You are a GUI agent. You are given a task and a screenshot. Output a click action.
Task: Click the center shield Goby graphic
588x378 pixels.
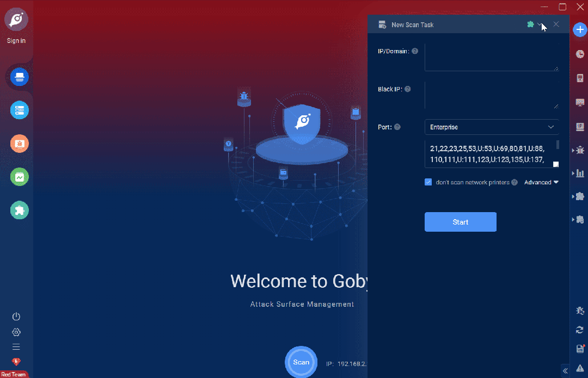pos(302,123)
